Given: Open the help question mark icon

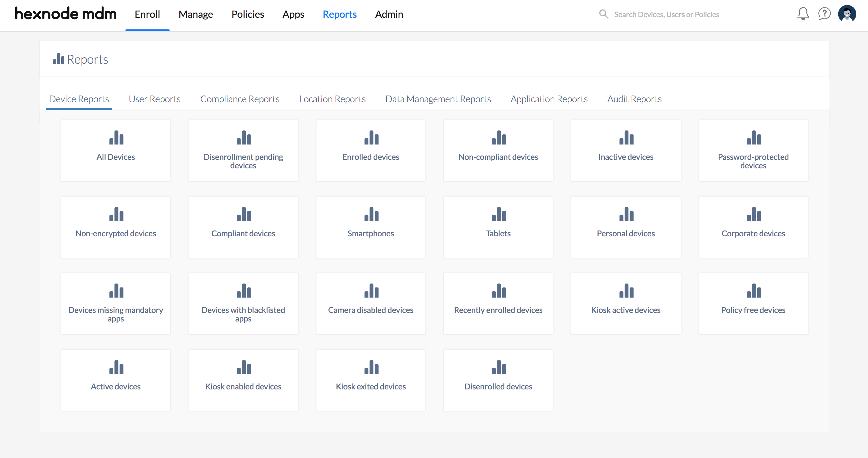Looking at the screenshot, I should pyautogui.click(x=824, y=14).
